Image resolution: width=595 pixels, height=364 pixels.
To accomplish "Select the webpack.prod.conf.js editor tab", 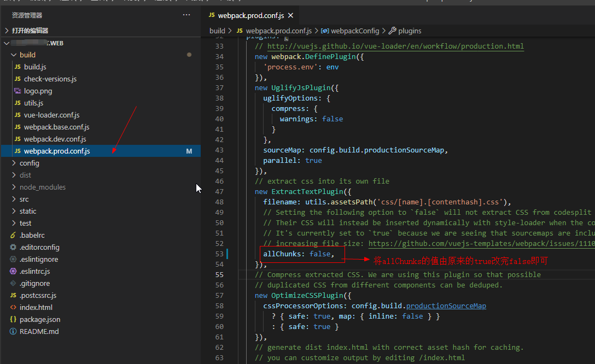I will (x=251, y=15).
